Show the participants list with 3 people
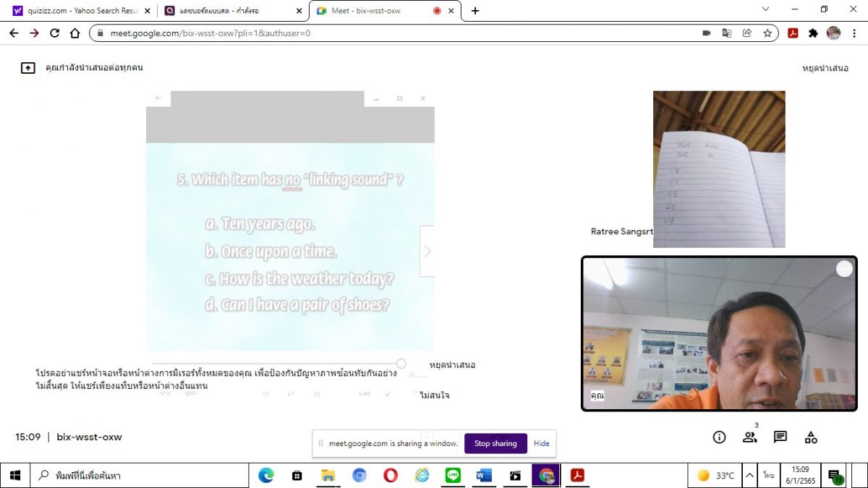Screen dimensions: 868x488 (x=749, y=437)
